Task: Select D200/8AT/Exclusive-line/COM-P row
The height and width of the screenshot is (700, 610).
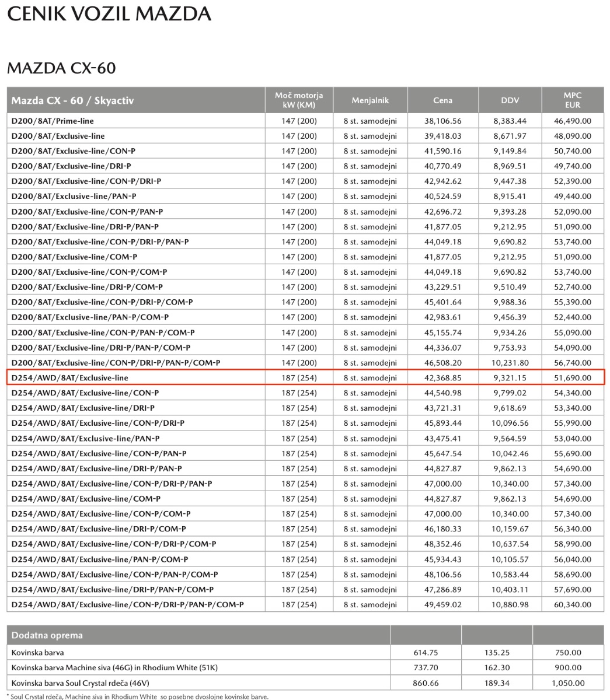Action: [x=305, y=257]
